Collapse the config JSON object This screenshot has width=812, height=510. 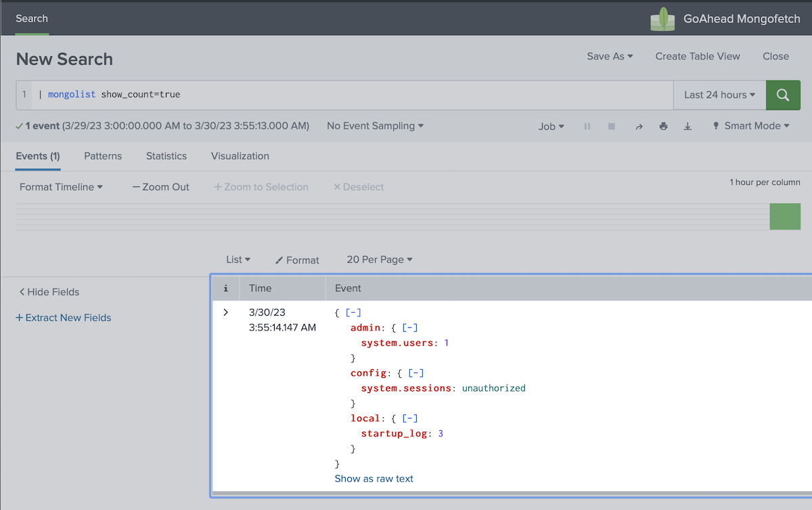tap(415, 373)
